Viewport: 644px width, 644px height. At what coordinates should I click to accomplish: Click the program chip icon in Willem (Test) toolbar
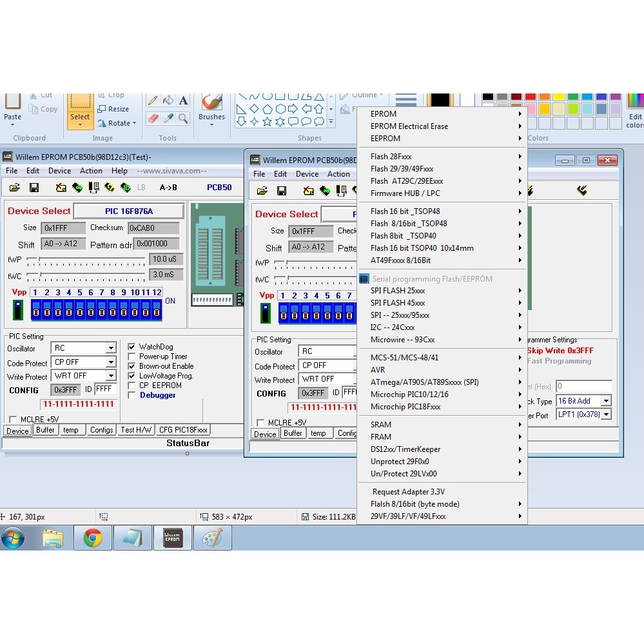point(109,188)
